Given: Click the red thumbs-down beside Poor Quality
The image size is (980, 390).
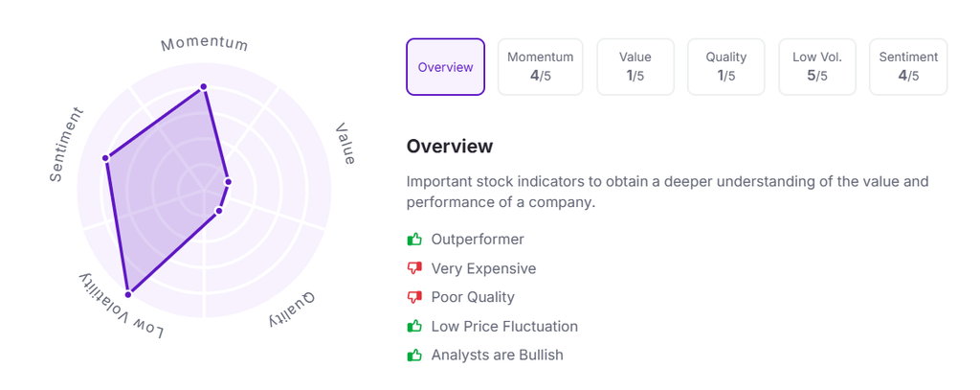Looking at the screenshot, I should 414,297.
